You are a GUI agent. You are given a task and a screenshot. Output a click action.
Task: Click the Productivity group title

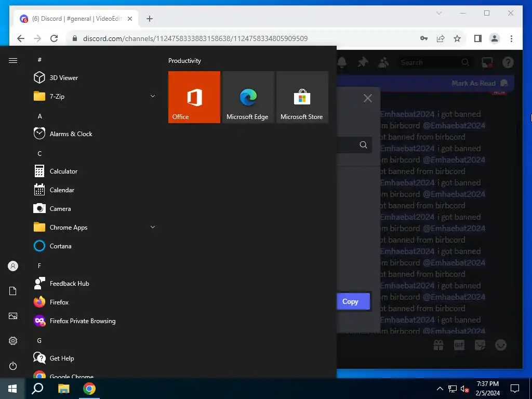pos(184,61)
